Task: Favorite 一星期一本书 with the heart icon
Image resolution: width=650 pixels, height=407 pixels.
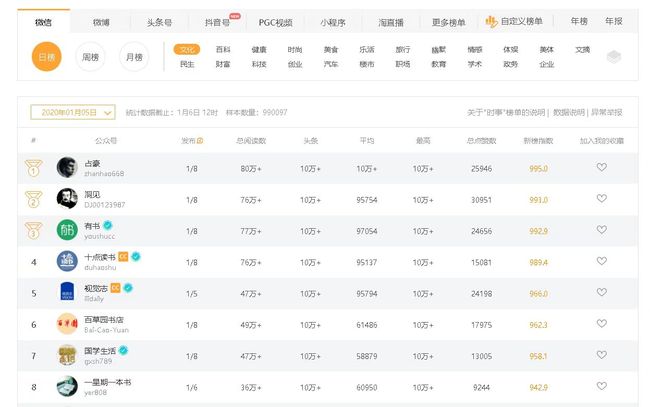Action: [601, 386]
